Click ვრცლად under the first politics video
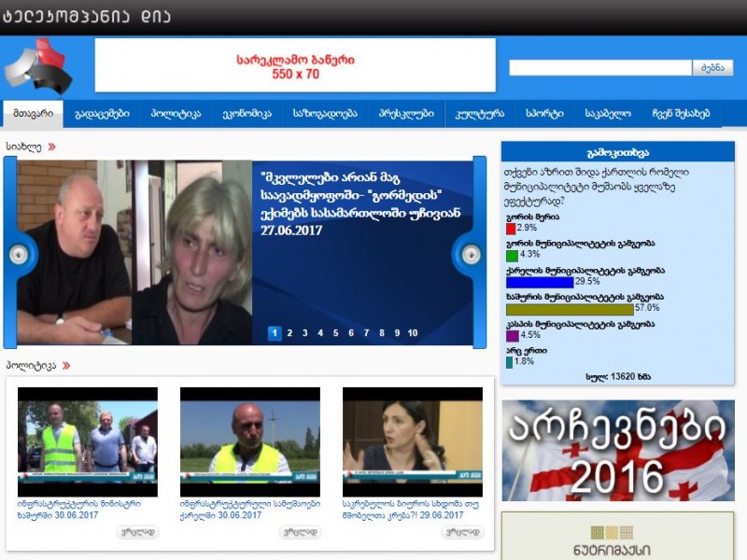747x560 pixels. pyautogui.click(x=137, y=532)
